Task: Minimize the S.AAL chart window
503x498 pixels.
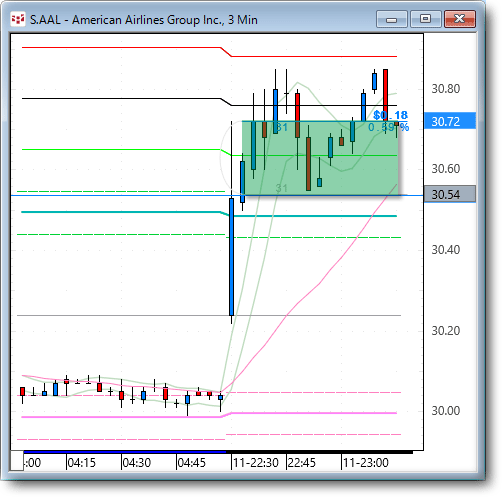Action: [392, 19]
